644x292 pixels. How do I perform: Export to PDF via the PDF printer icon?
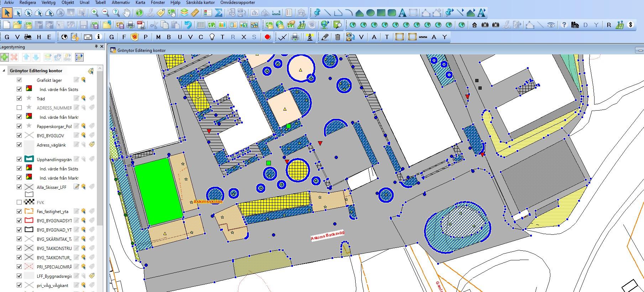[x=141, y=25]
